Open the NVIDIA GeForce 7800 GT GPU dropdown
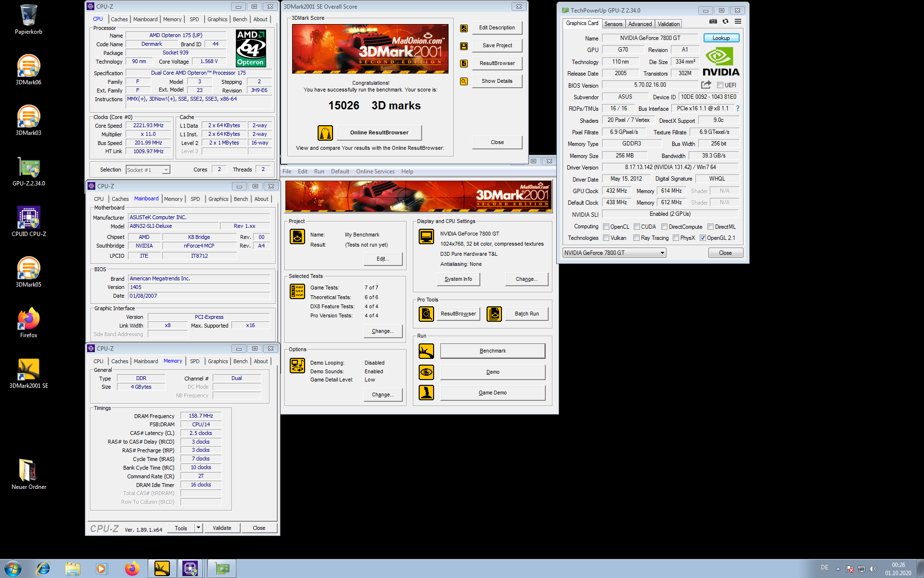This screenshot has width=924, height=578. coord(615,253)
